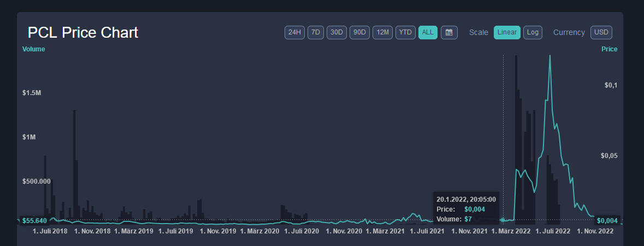Click the $55.640 volume marker label
Image resolution: width=644 pixels, height=246 pixels.
click(34, 221)
